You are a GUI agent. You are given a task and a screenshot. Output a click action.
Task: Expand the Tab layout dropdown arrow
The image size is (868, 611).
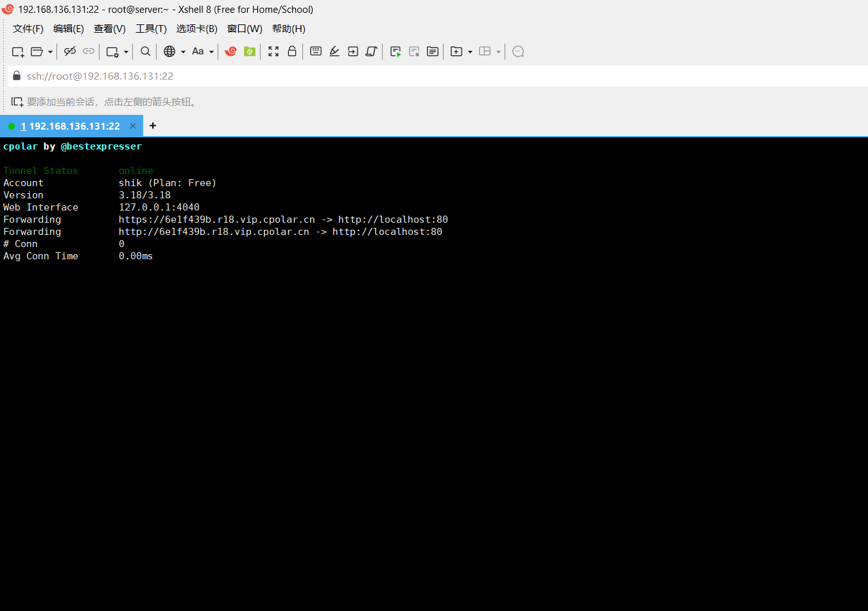tap(498, 51)
